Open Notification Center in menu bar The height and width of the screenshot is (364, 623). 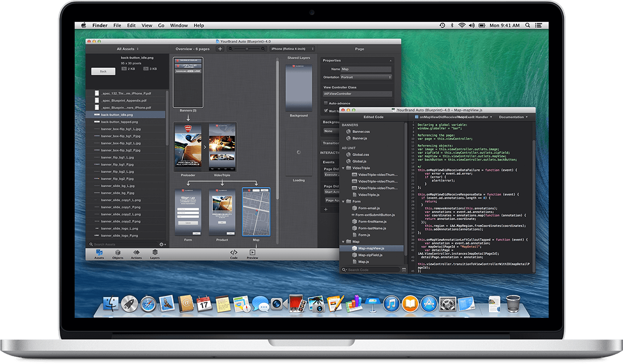click(539, 25)
